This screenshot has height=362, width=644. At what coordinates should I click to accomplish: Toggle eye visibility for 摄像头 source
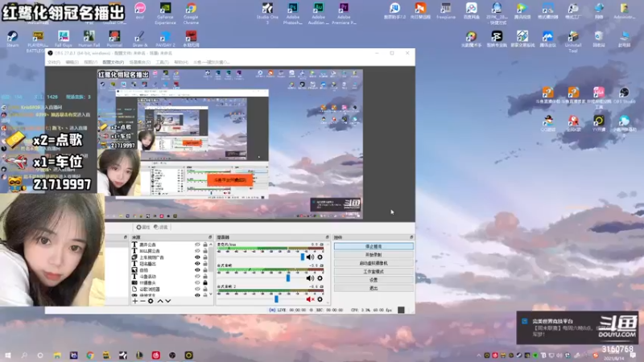point(197,283)
